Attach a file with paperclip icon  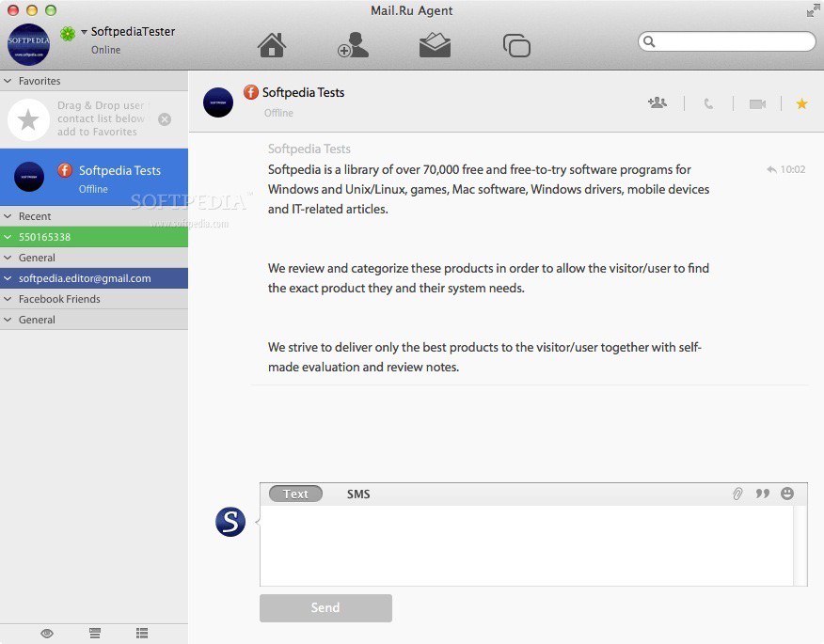[x=737, y=494]
